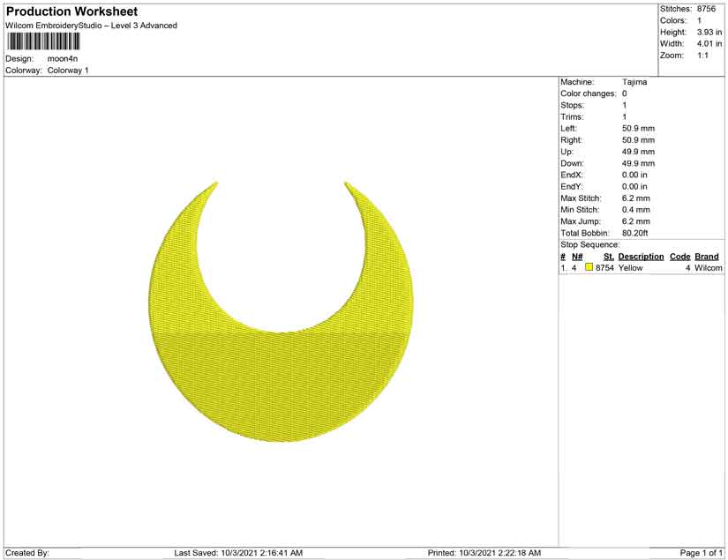This screenshot has height=560, width=728.
Task: Click the 'Printed' timestamp in footer
Action: (484, 553)
